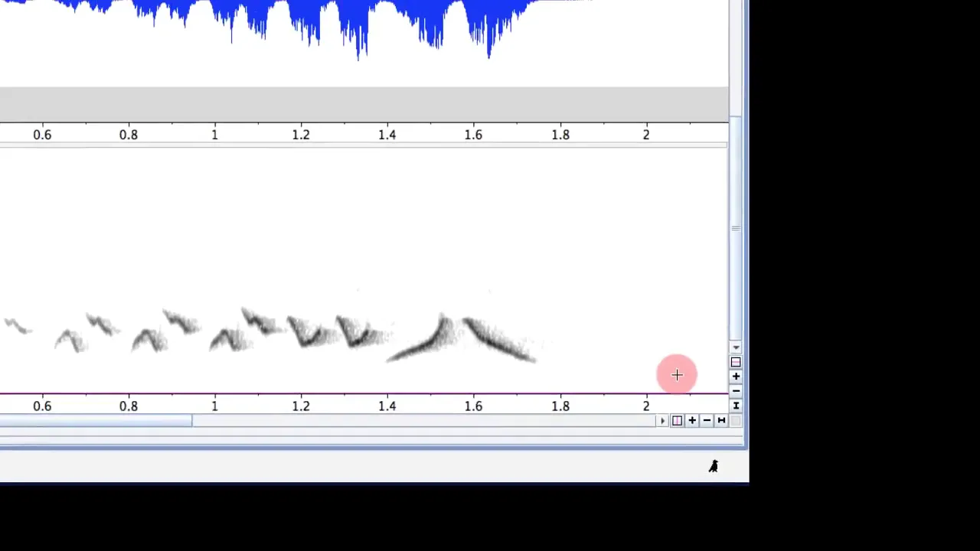
Task: Click the vertical zoom in plus button
Action: click(736, 377)
